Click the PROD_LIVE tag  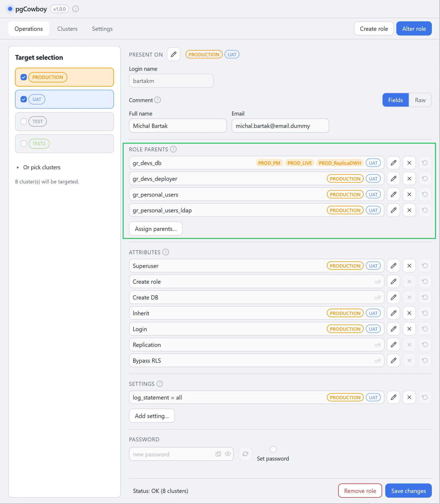point(299,163)
